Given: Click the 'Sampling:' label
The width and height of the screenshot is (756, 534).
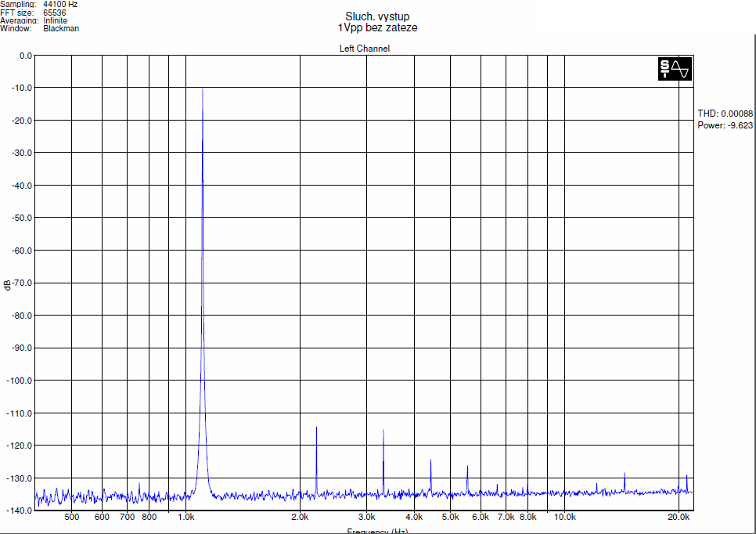Looking at the screenshot, I should [18, 4].
